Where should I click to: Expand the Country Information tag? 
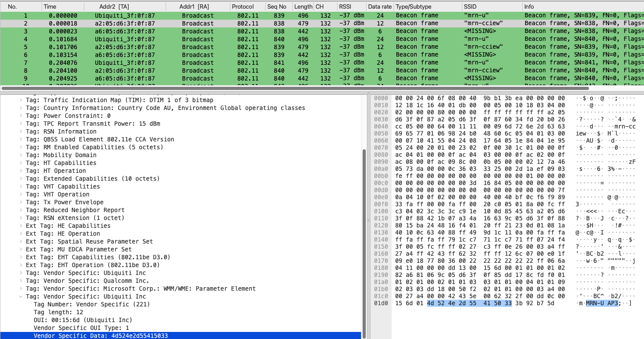[x=21, y=108]
